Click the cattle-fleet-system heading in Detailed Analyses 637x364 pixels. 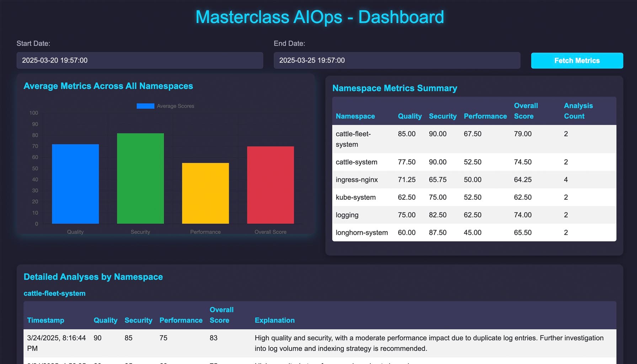pos(54,293)
